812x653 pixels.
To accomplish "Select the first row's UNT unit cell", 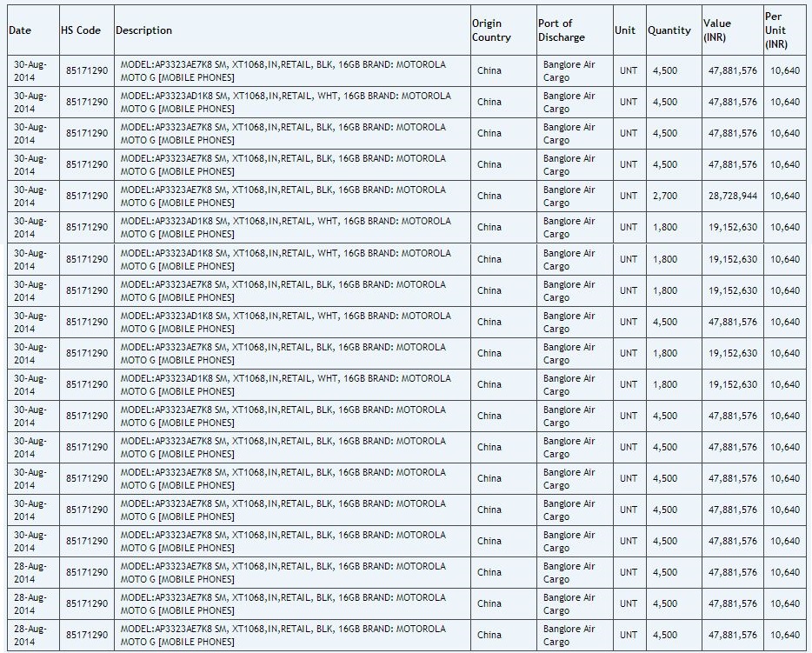I will 629,71.
